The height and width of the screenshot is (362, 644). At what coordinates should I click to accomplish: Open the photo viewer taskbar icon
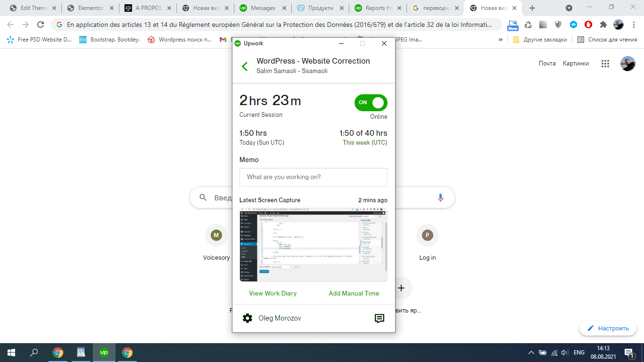pyautogui.click(x=81, y=352)
